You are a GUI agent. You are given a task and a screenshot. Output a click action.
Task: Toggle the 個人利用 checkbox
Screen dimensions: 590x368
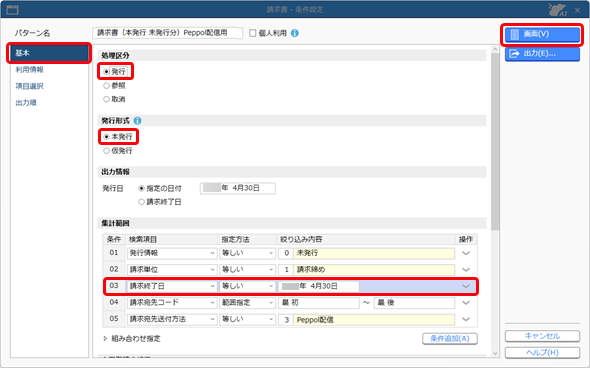click(253, 33)
